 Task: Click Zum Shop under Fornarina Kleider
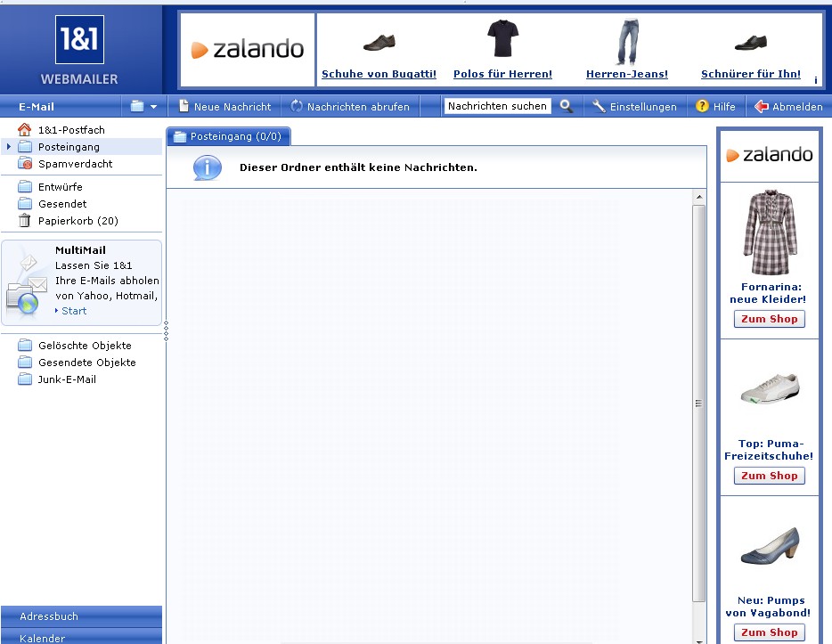pyautogui.click(x=770, y=319)
